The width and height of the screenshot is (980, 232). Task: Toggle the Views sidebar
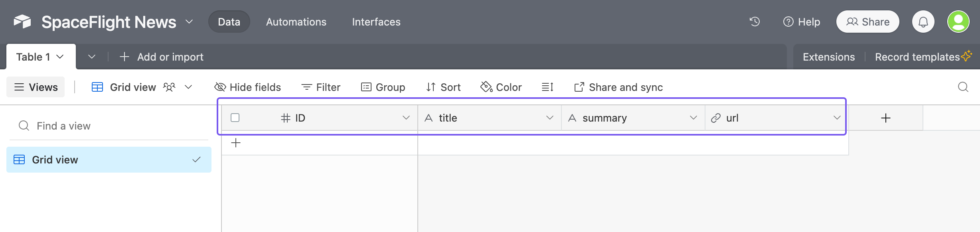click(x=36, y=87)
